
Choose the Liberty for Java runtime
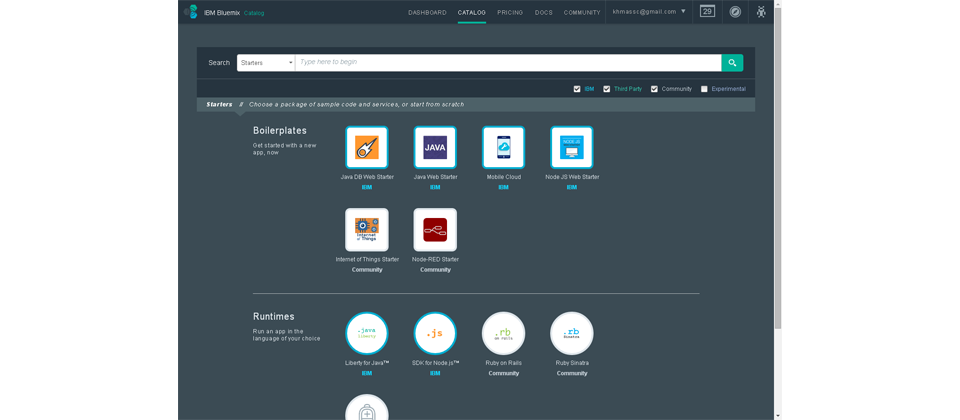367,334
